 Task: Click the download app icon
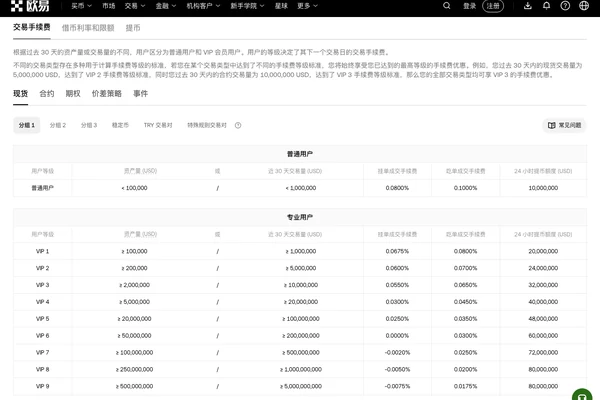pyautogui.click(x=528, y=6)
